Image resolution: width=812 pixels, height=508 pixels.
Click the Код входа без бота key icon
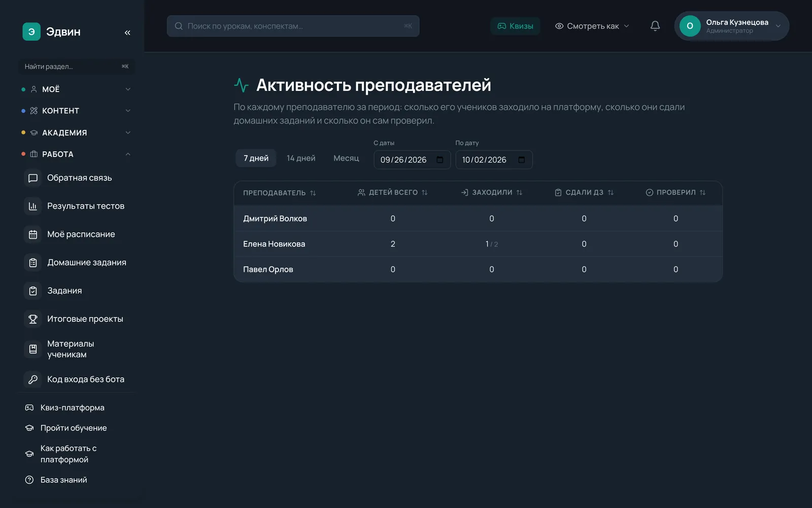pos(33,379)
